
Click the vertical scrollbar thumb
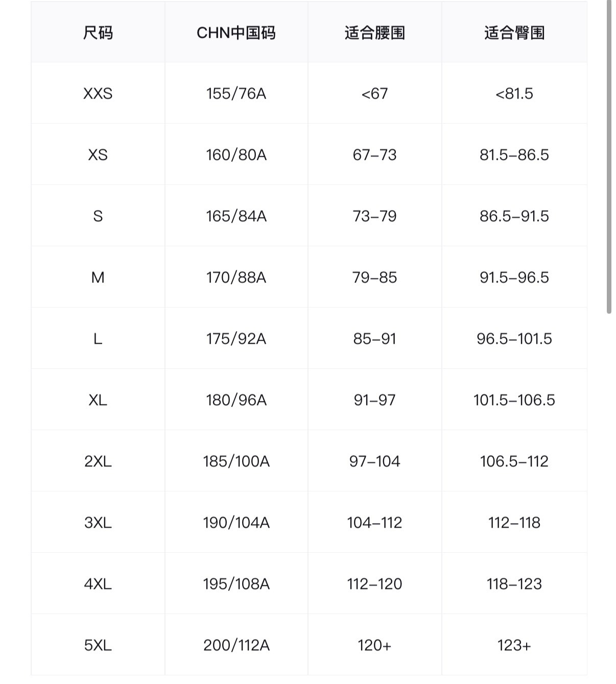tap(609, 153)
